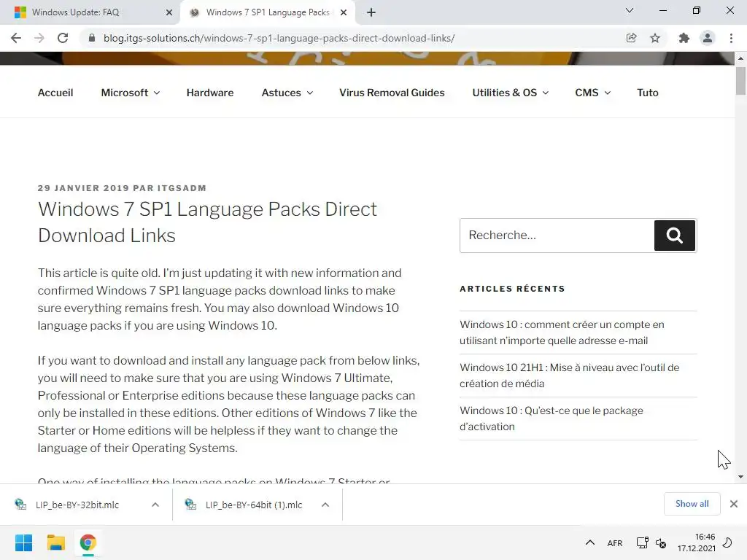Go back to the previous page
Image resolution: width=747 pixels, height=560 pixels.
pyautogui.click(x=16, y=38)
